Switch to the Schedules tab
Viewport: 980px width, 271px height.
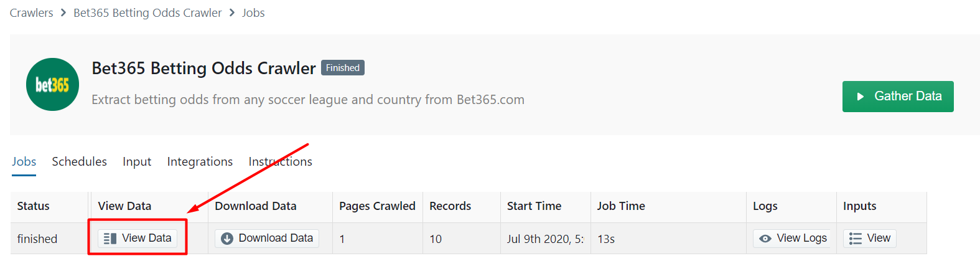pyautogui.click(x=79, y=161)
